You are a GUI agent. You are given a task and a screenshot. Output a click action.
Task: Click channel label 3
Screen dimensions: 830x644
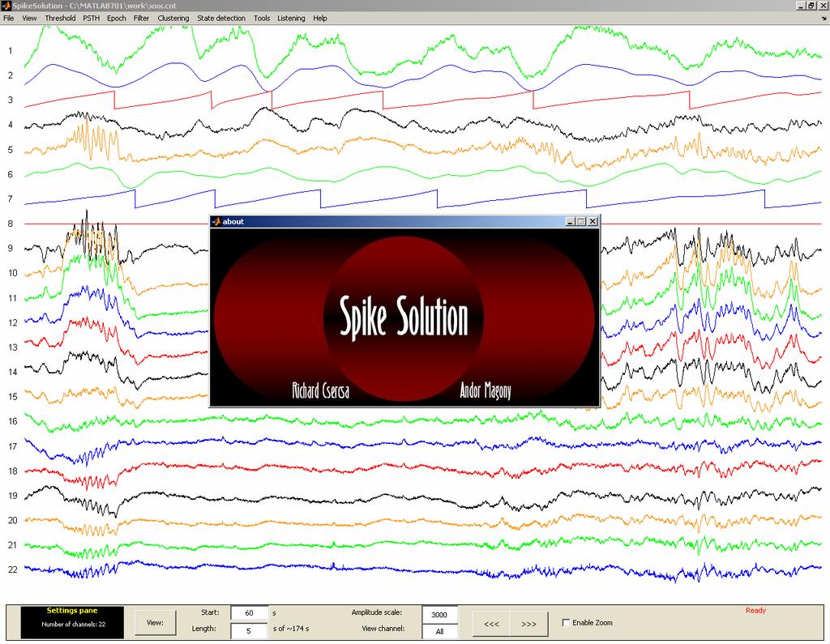point(10,100)
